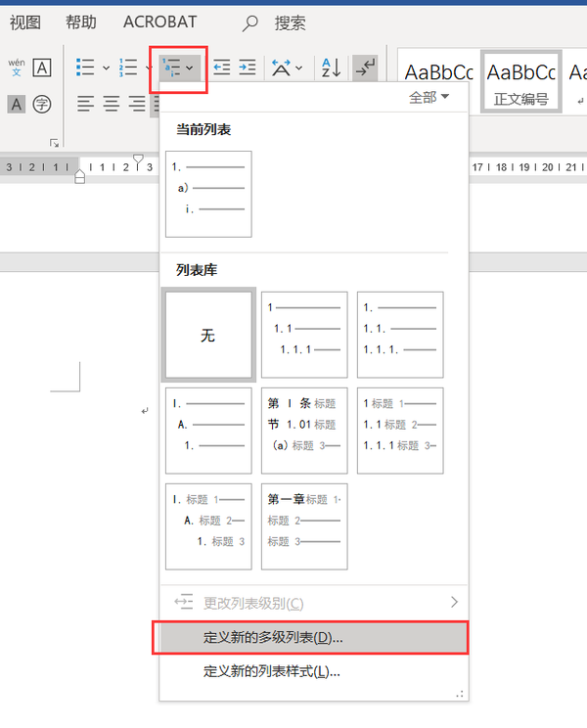This screenshot has width=587, height=728.
Task: Toggle the show paragraph marks button
Action: coord(365,68)
